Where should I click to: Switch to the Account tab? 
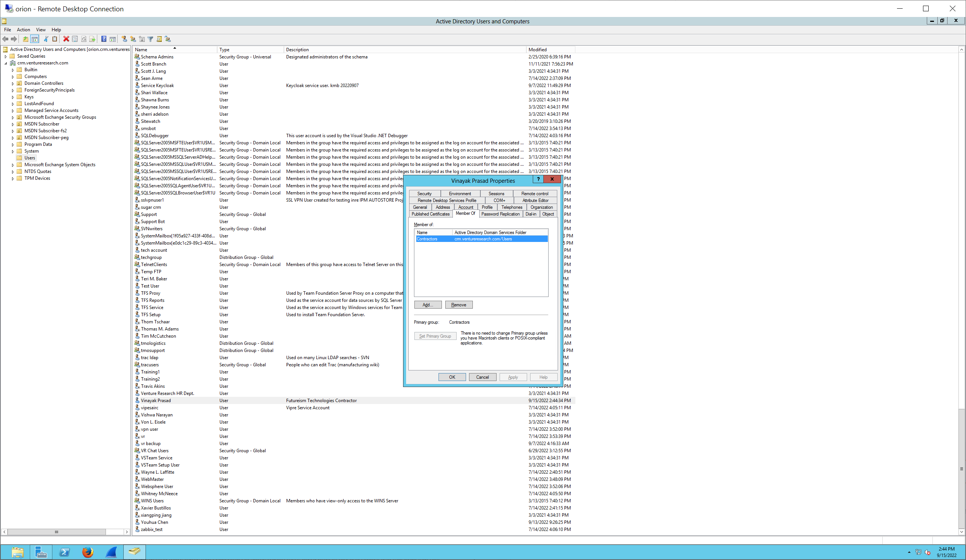[465, 207]
